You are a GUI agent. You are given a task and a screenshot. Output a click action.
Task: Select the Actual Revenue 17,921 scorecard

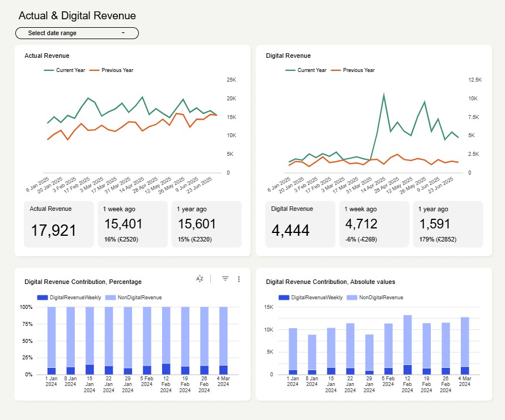58,224
